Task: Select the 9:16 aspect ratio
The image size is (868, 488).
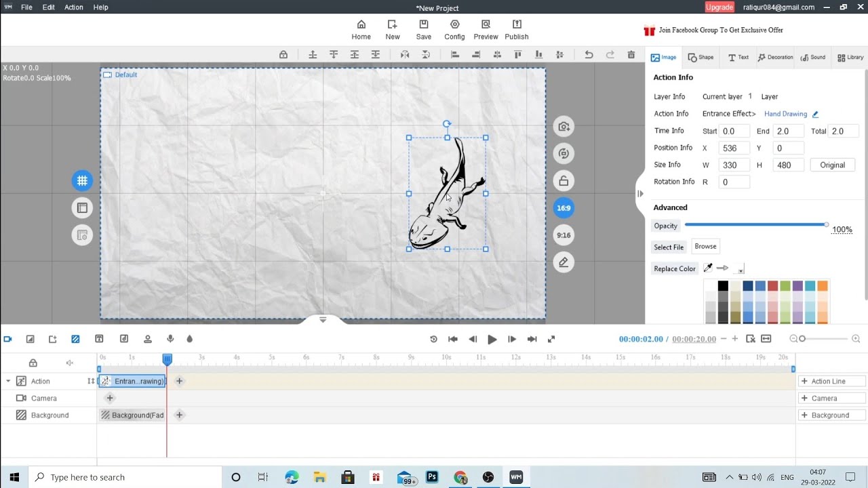Action: point(564,235)
